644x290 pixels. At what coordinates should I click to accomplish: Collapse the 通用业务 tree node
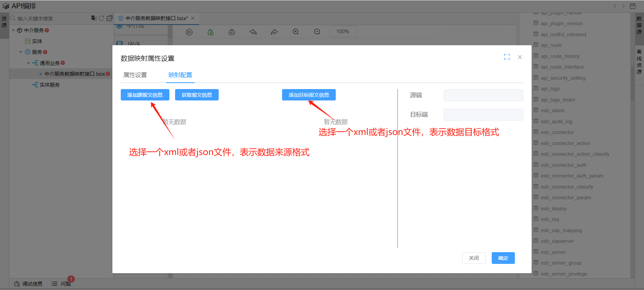(29, 63)
